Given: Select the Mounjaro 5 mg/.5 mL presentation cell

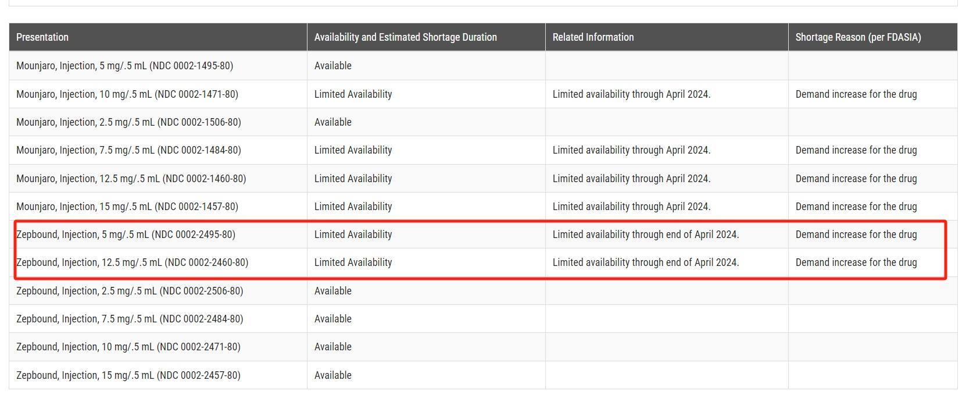Looking at the screenshot, I should (x=124, y=66).
